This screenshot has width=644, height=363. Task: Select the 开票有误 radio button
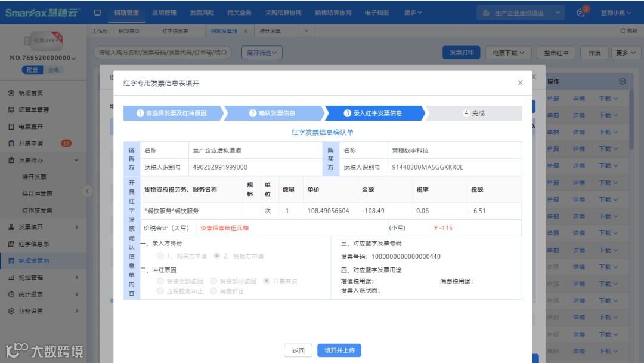coord(267,281)
